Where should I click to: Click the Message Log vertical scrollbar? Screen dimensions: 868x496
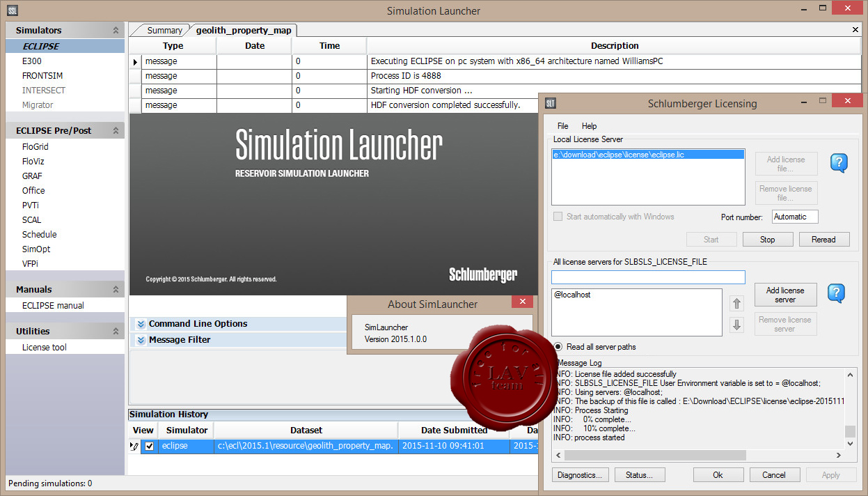click(850, 431)
